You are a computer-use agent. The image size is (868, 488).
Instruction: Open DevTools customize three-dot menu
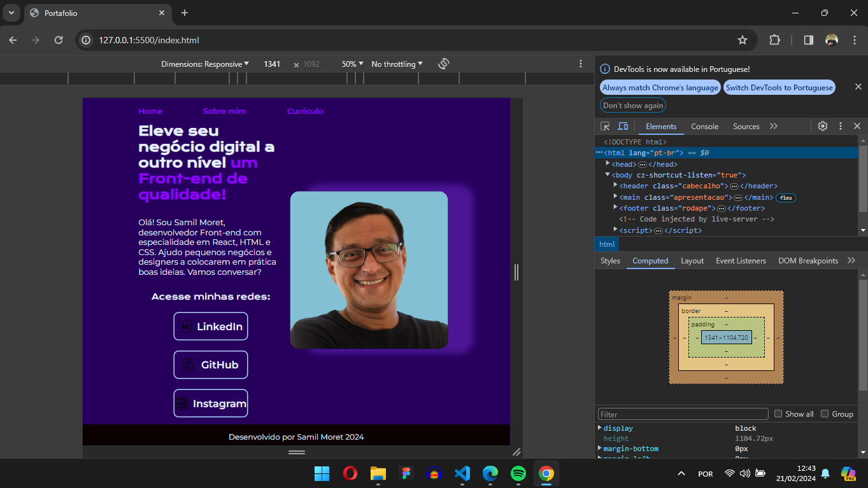pyautogui.click(x=841, y=126)
